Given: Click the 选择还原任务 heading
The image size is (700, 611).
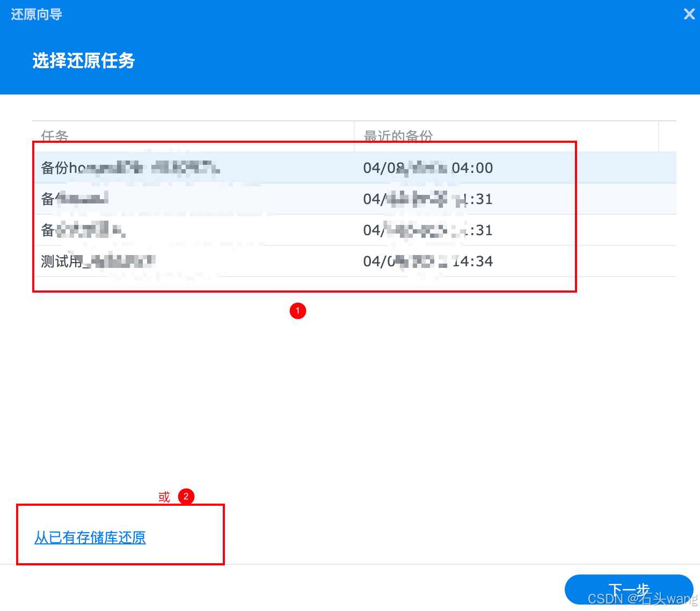Looking at the screenshot, I should (83, 61).
